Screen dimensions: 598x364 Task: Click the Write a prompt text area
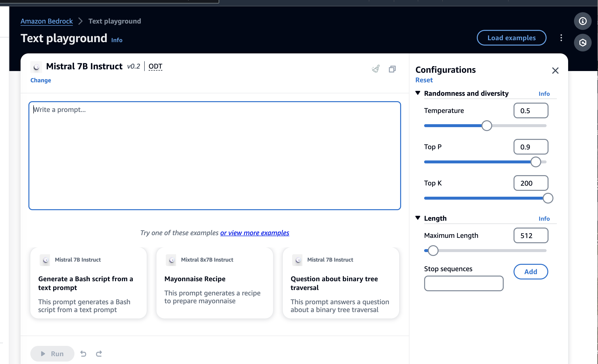click(x=215, y=156)
